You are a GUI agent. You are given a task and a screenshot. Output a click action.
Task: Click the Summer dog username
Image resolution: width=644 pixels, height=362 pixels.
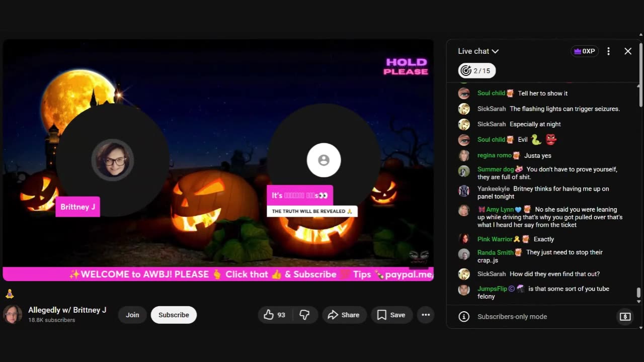click(x=496, y=169)
